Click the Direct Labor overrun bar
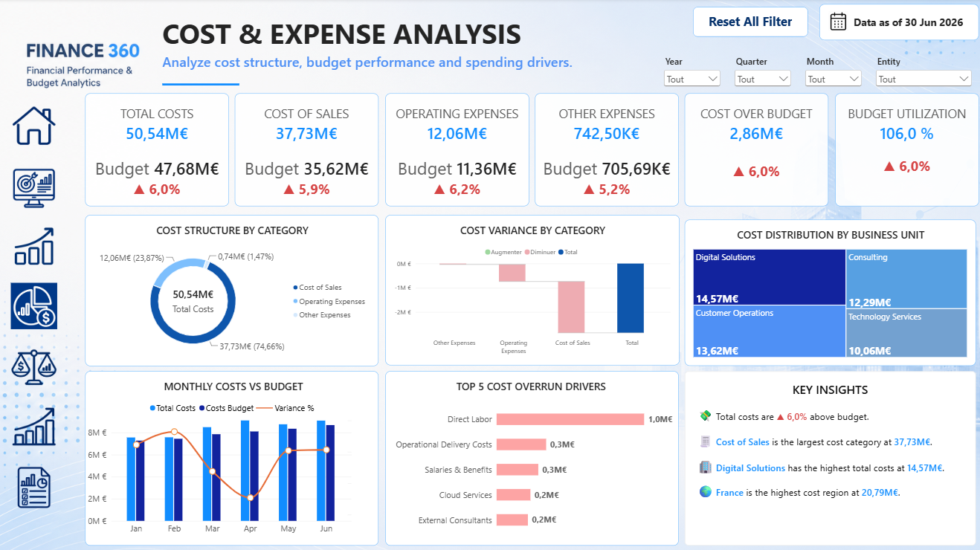980x550 pixels. click(570, 419)
